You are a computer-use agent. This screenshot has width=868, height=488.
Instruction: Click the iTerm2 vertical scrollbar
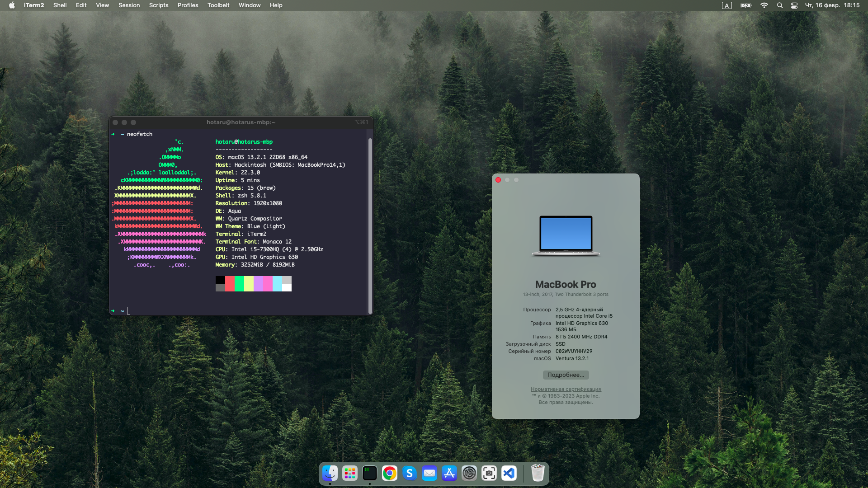(x=370, y=226)
